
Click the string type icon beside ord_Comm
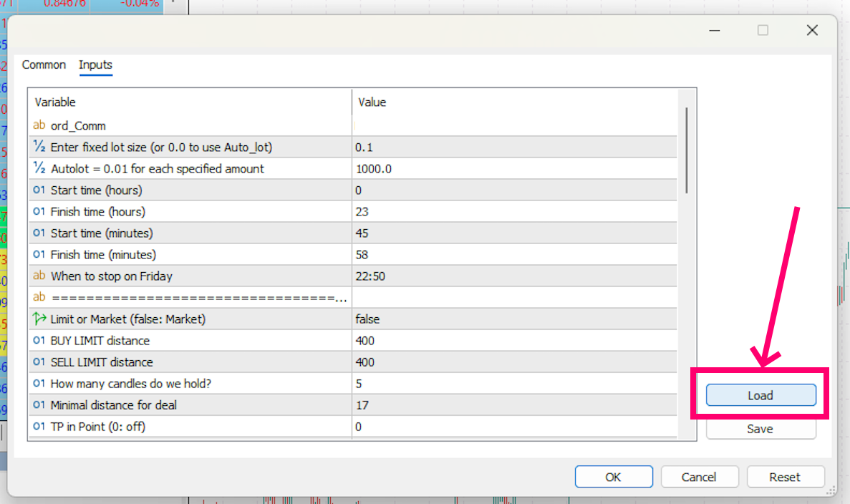pyautogui.click(x=39, y=125)
